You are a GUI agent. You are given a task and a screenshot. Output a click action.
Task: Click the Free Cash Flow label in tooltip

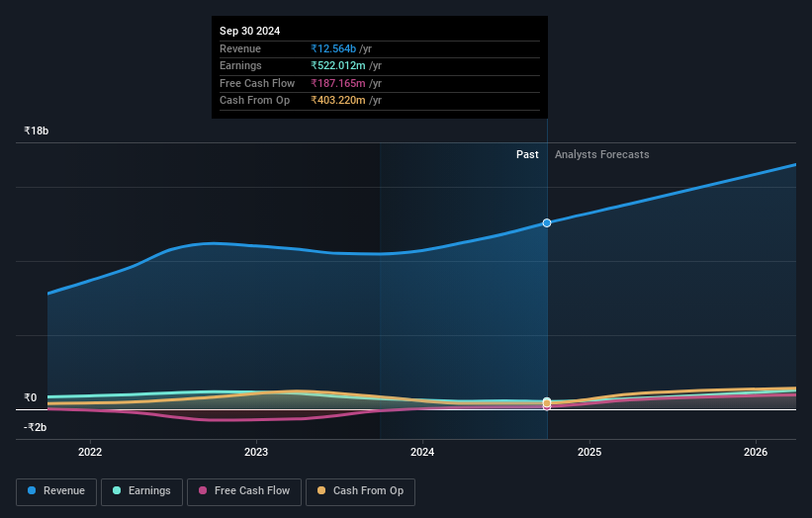pyautogui.click(x=257, y=83)
